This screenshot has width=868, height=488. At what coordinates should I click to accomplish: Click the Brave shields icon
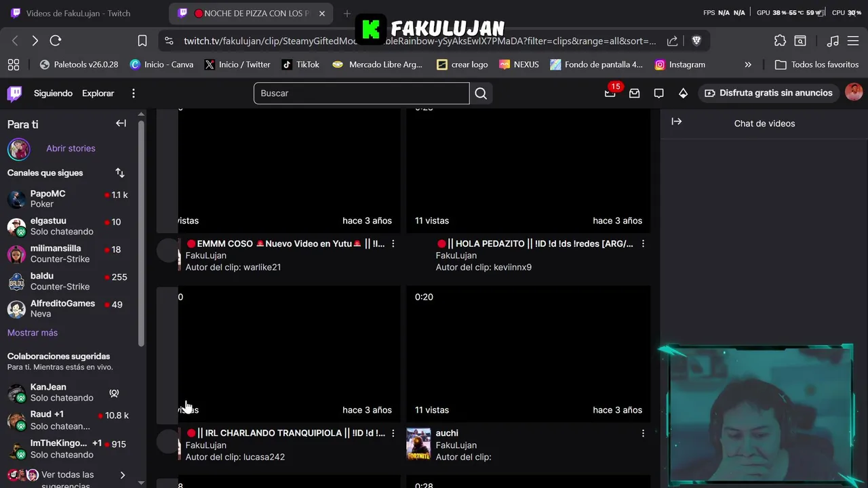(696, 41)
